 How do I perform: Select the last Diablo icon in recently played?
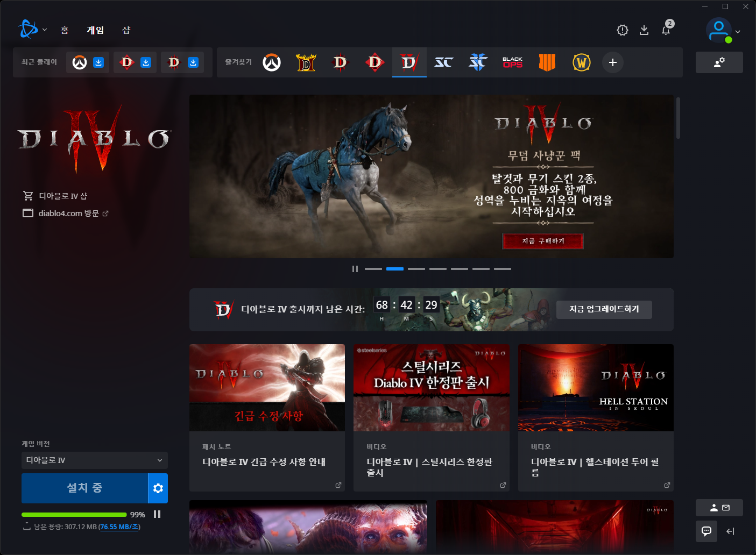tap(174, 62)
